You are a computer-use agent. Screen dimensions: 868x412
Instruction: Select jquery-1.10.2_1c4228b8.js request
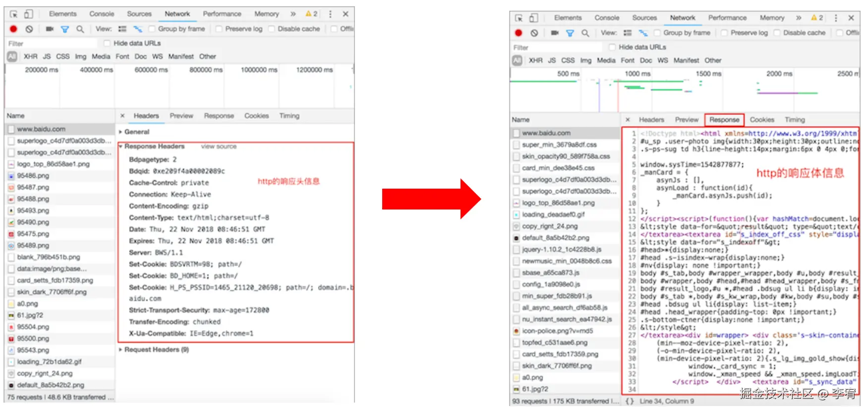(565, 249)
